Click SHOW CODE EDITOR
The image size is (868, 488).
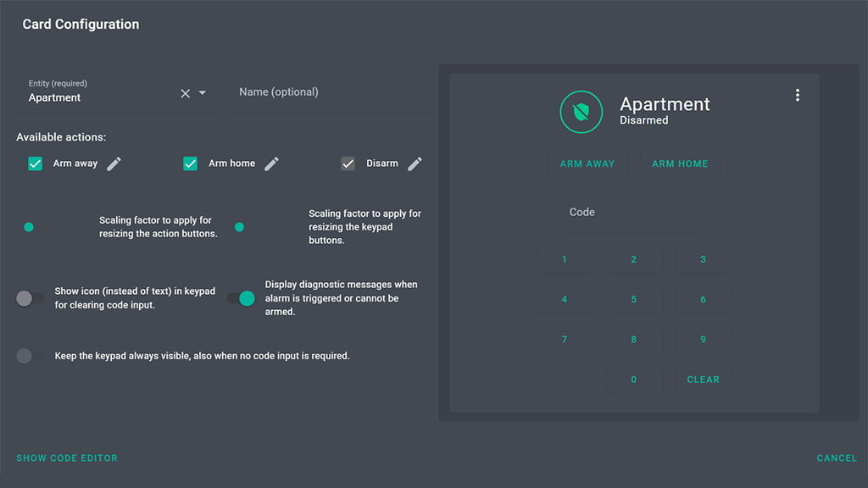pyautogui.click(x=67, y=458)
